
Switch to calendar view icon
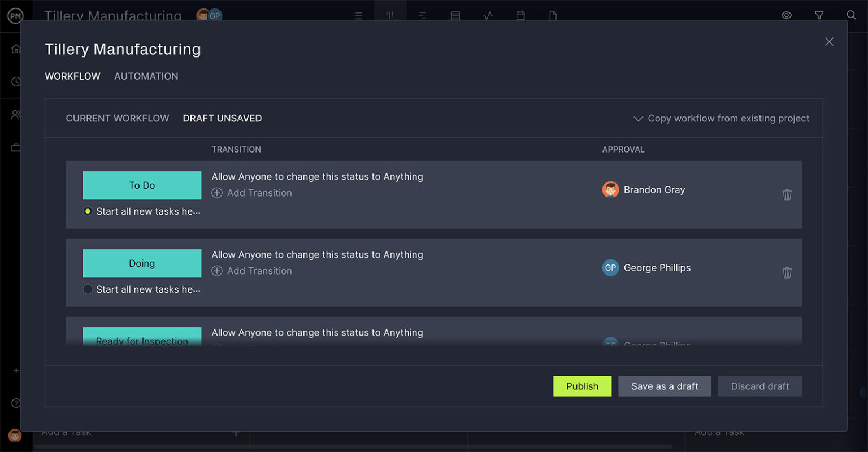[x=520, y=16]
